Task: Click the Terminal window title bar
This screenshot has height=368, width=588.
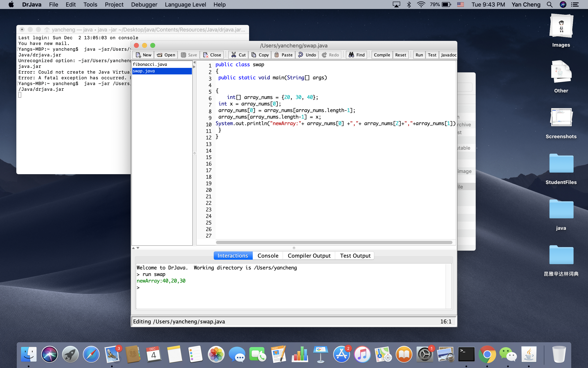Action: point(133,29)
